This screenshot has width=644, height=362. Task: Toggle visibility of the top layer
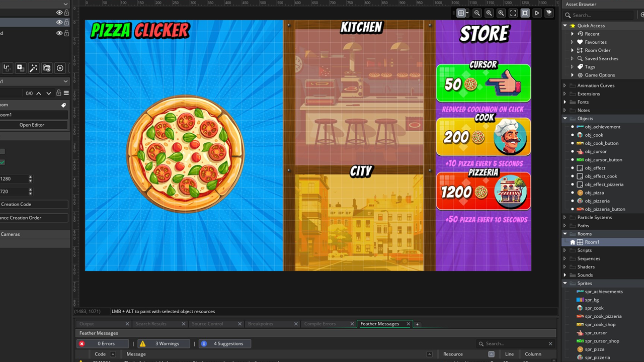tap(59, 13)
